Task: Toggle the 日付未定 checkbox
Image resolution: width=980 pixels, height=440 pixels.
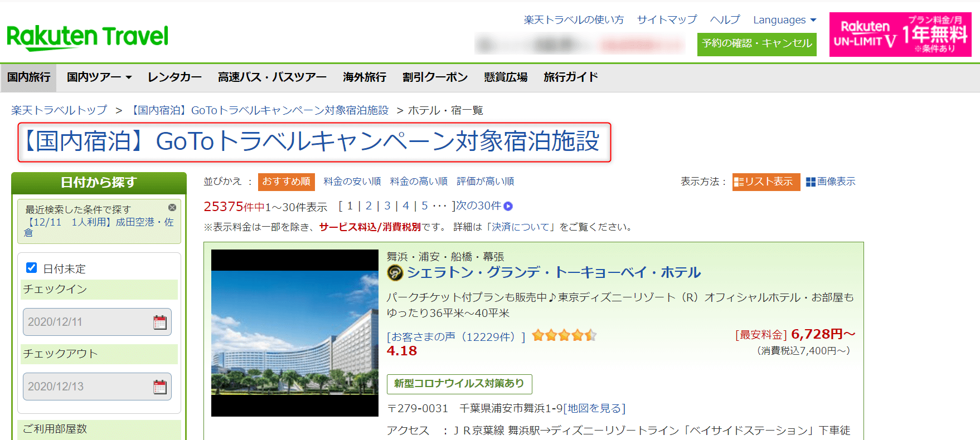Action: point(32,268)
